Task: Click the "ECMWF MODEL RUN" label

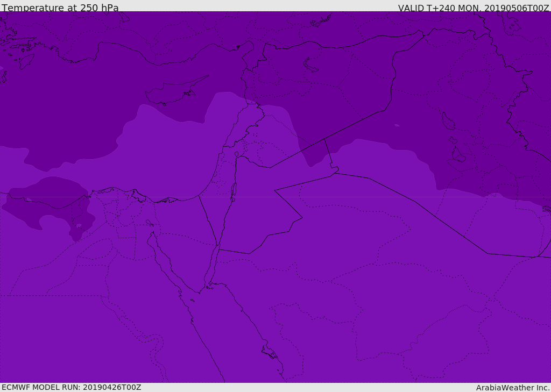Action: point(41,387)
